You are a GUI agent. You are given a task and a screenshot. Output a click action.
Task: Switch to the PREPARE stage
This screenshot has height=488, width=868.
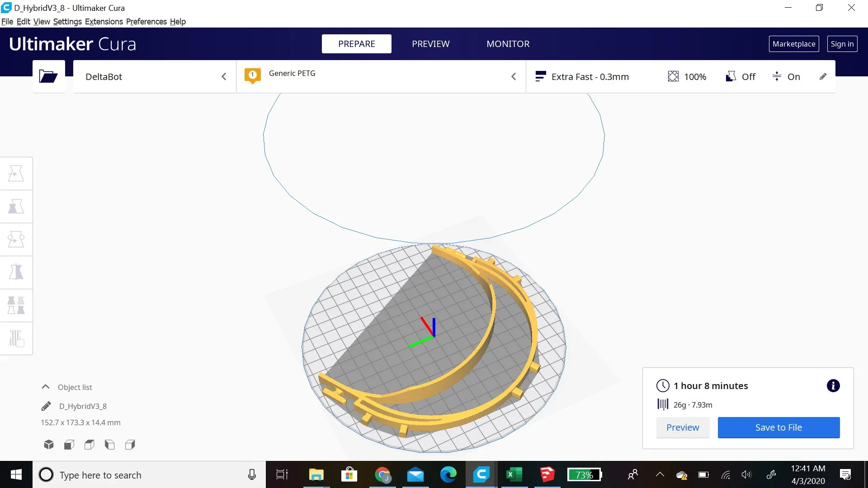coord(357,44)
